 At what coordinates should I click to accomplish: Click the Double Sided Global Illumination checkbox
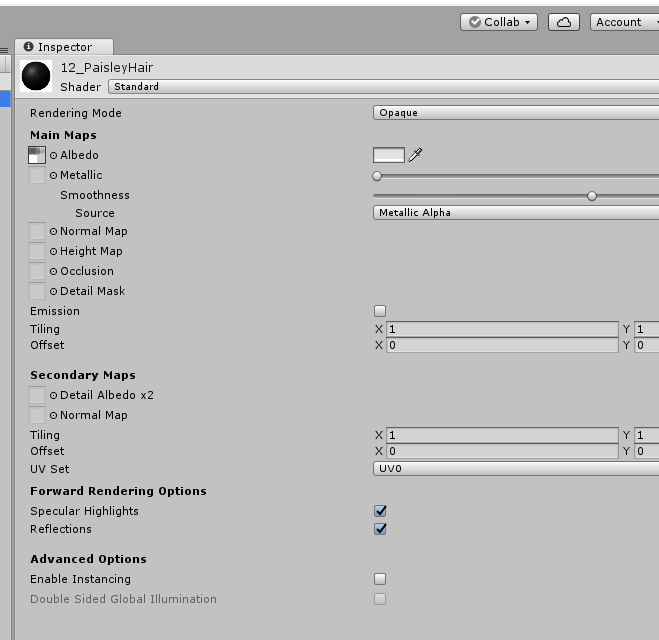pyautogui.click(x=380, y=599)
